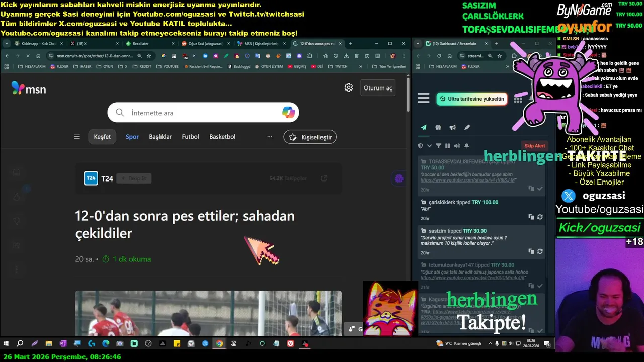Viewport: 644px width, 362px height.
Task: Click the MSN address bar URL
Action: click(x=95, y=56)
